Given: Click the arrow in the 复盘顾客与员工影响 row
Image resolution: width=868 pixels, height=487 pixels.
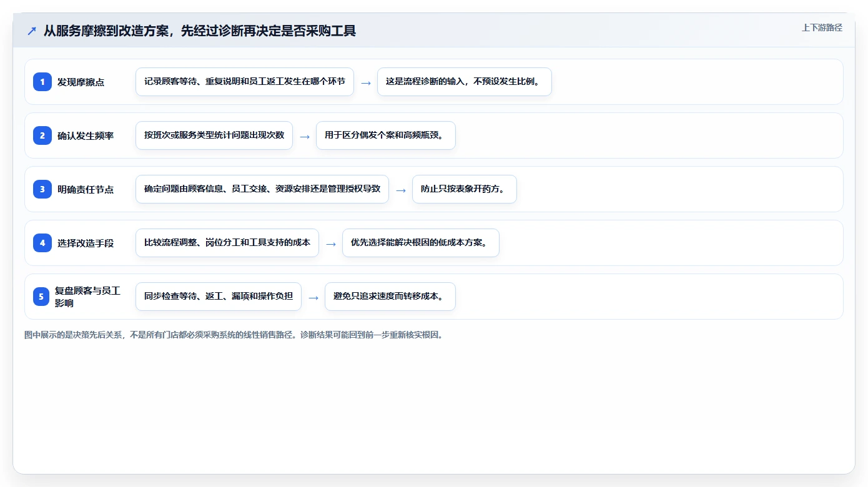Looking at the screenshot, I should point(313,297).
